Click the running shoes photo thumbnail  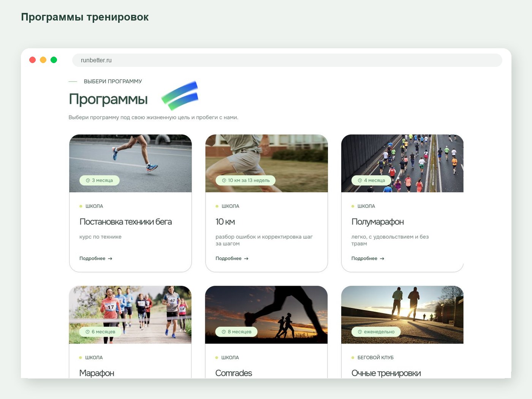(x=130, y=163)
